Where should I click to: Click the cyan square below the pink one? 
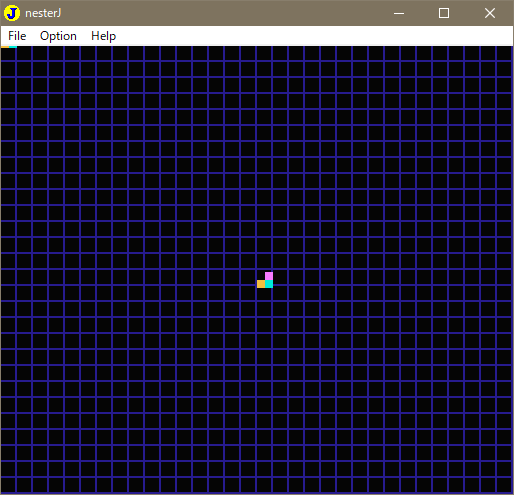[x=269, y=284]
